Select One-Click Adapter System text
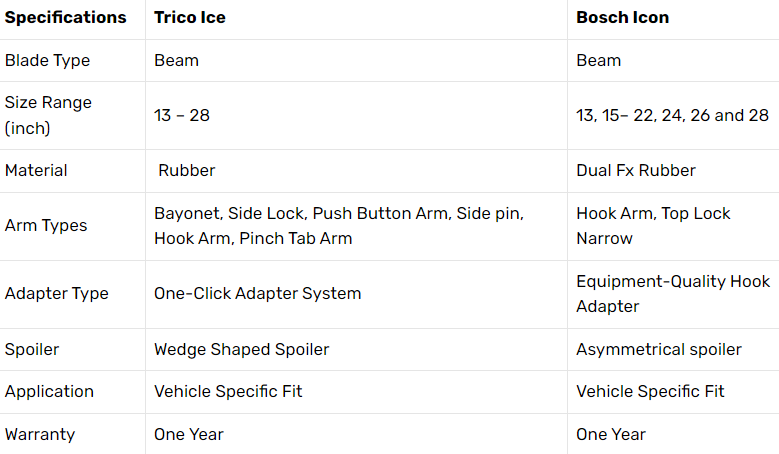 point(257,294)
